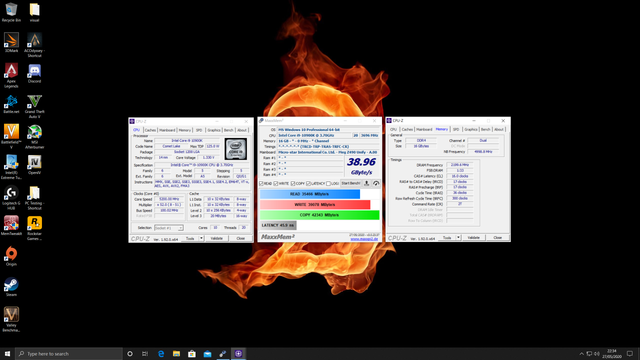640x360 pixels.
Task: Toggle the READ checkbox in MaxxMem
Action: (x=262, y=184)
